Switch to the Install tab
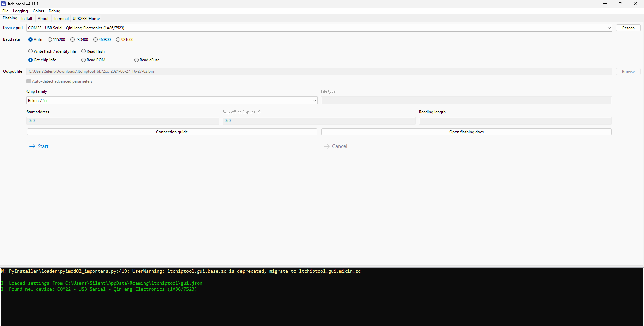Image resolution: width=644 pixels, height=326 pixels. tap(27, 19)
